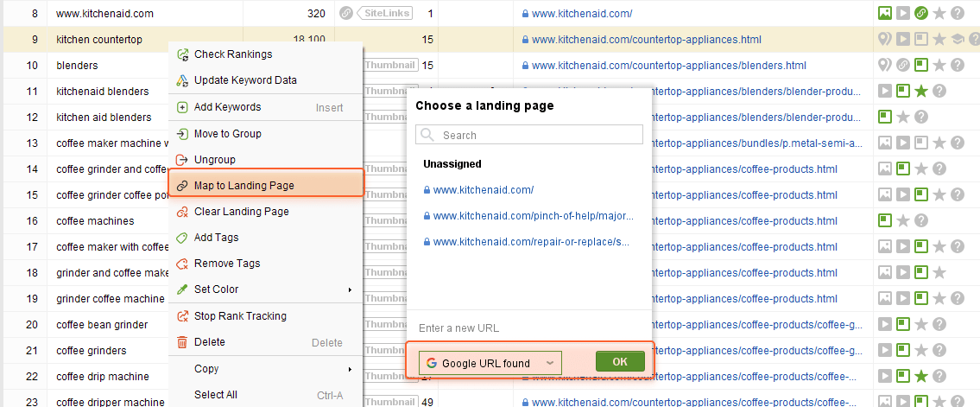Select the kitchen countertop keyword cell
The width and height of the screenshot is (980, 407).
tap(99, 40)
